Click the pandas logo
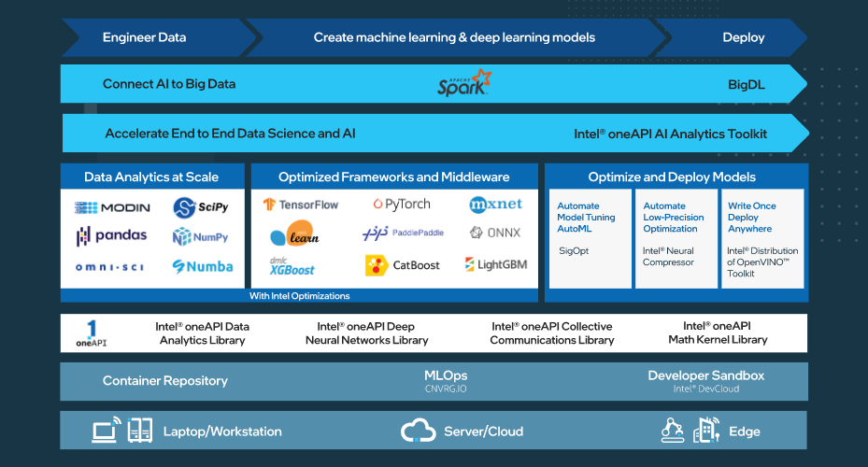 pos(111,236)
